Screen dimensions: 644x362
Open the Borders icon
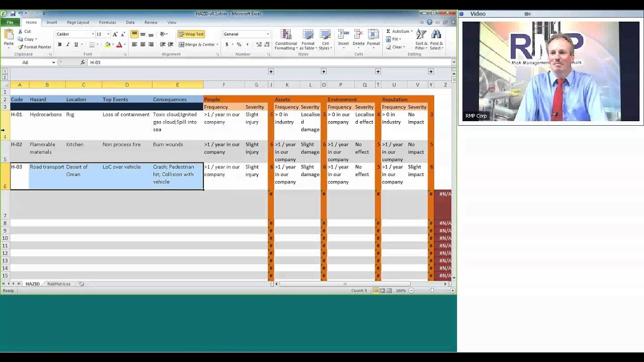(92, 45)
